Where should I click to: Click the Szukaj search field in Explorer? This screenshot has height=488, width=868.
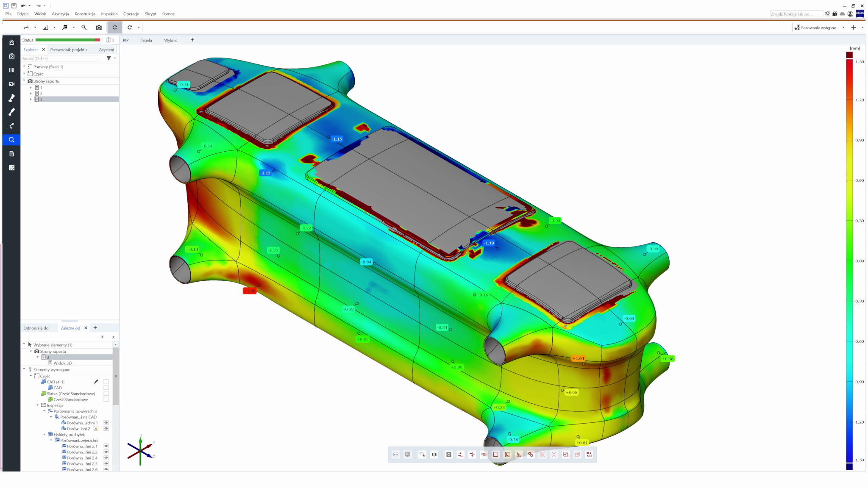pyautogui.click(x=59, y=58)
